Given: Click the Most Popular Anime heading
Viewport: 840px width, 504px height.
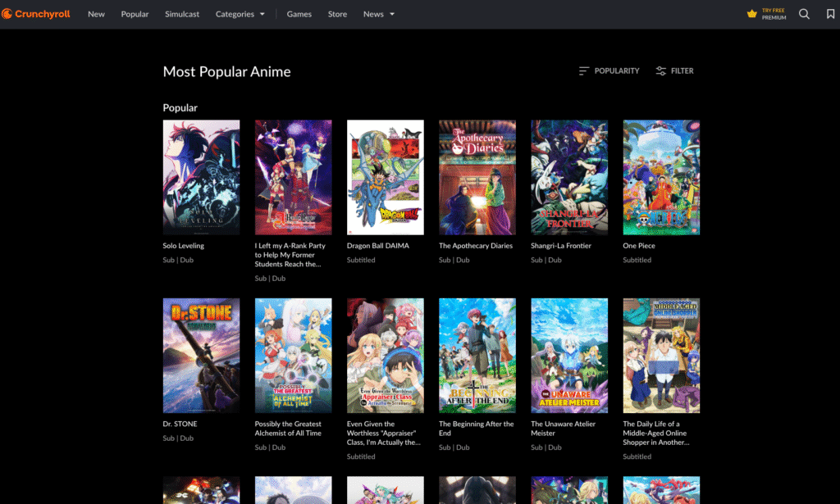Looking at the screenshot, I should click(226, 71).
